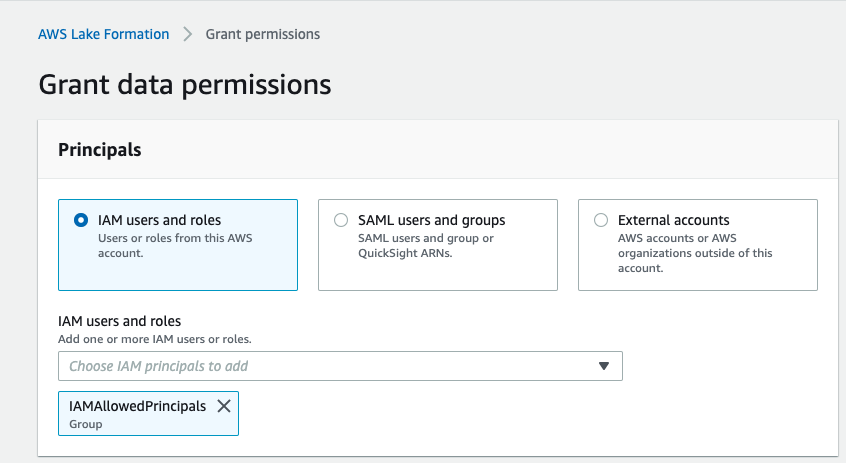Open the IAM principals dropdown arrow
This screenshot has height=463, width=846.
604,366
